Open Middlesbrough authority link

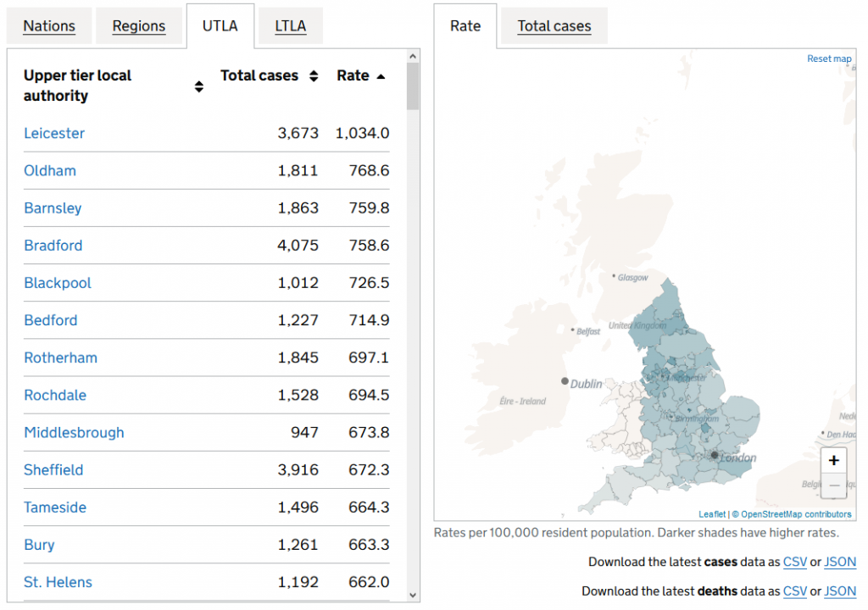point(74,433)
